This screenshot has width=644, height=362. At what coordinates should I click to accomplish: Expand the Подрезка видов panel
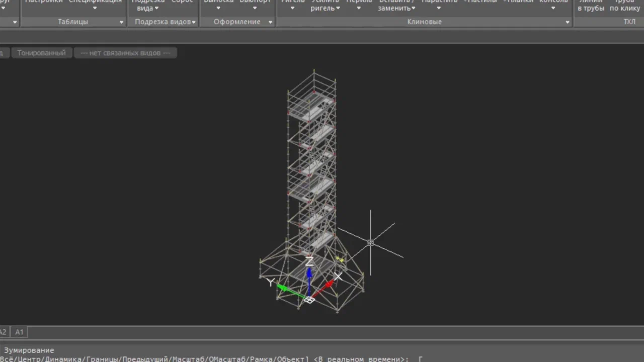coord(165,22)
